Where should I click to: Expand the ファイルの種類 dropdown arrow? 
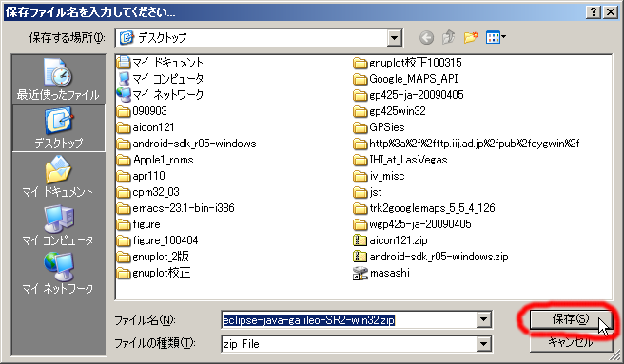tap(483, 344)
